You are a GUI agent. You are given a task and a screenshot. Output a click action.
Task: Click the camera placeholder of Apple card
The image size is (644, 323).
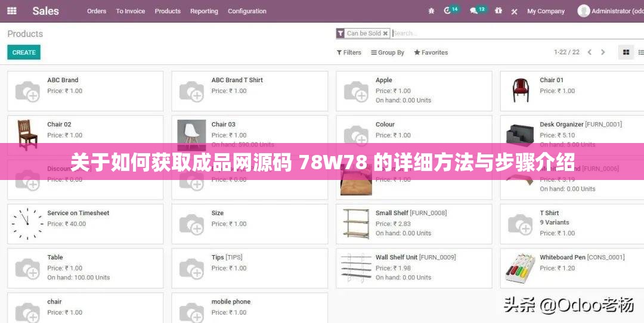[x=356, y=91]
